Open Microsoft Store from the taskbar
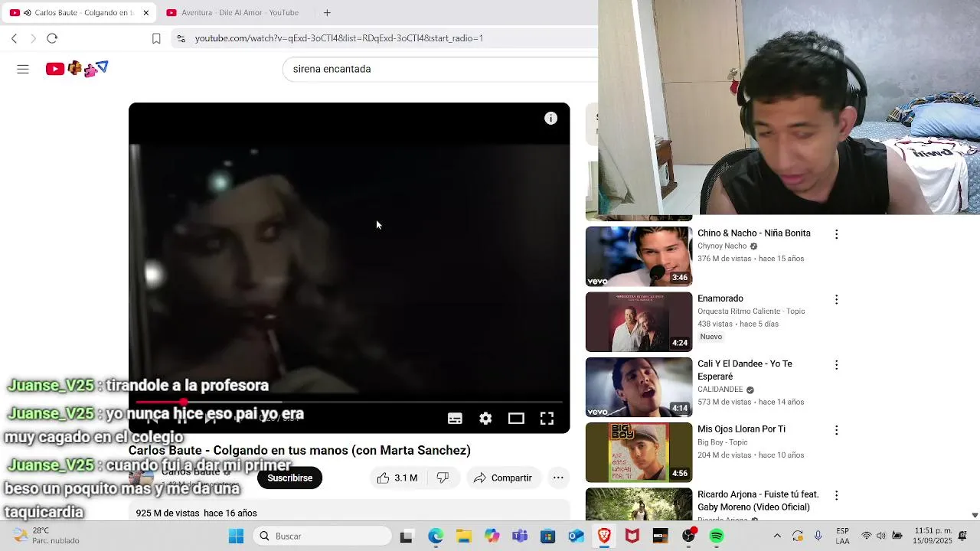The image size is (980, 551). point(547,536)
